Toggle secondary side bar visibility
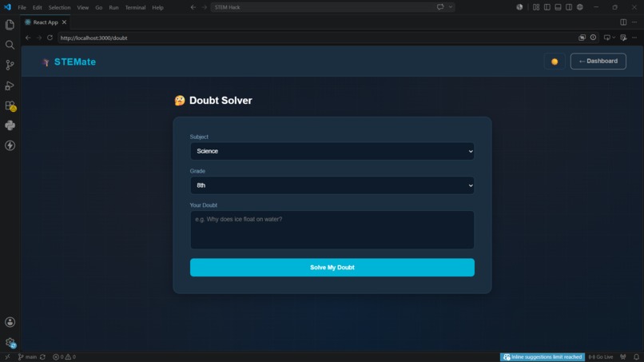The image size is (644, 362). click(569, 7)
